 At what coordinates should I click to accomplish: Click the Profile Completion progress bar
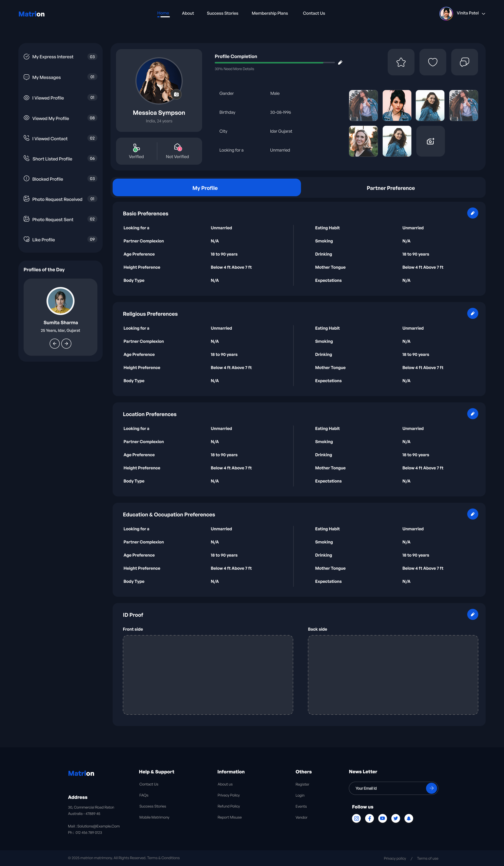coord(275,63)
